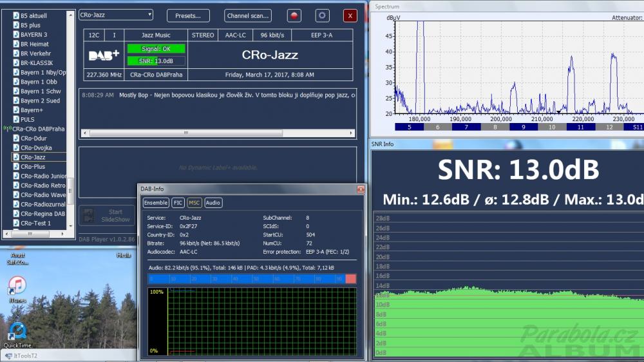644x362 pixels.
Task: Click the EEP 3-A protection cell
Action: [321, 35]
